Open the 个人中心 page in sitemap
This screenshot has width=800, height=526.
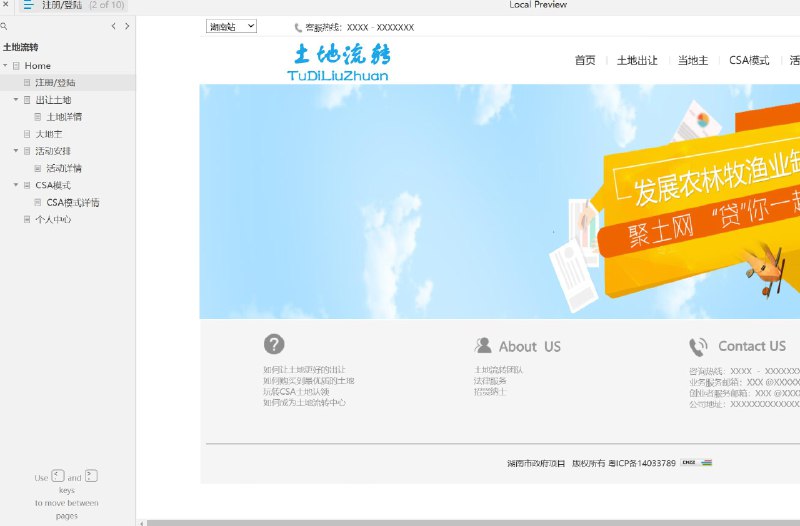coord(53,219)
